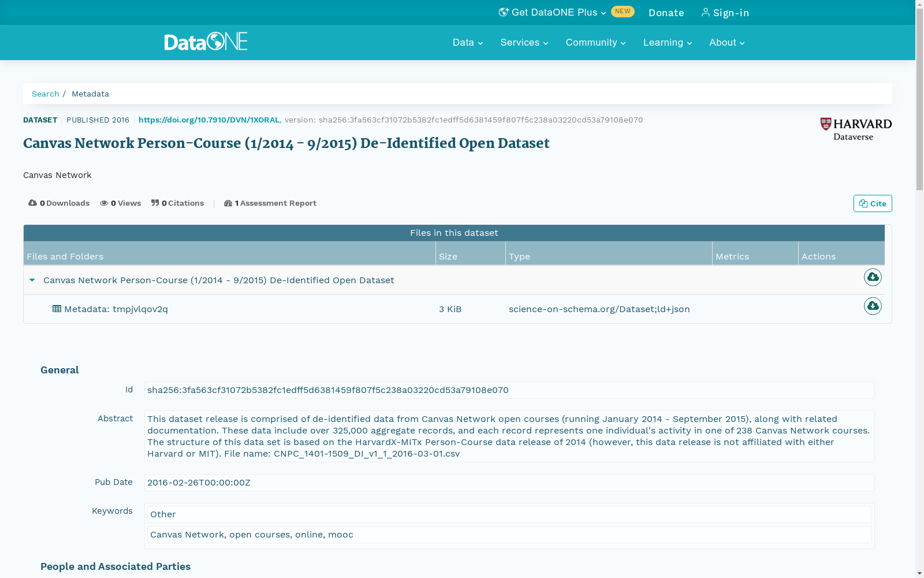Click the NEW badge
Image resolution: width=924 pixels, height=578 pixels.
point(623,12)
